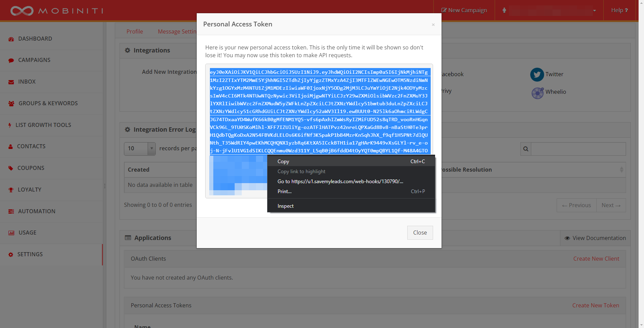644x328 pixels.
Task: Click the Close button in token dialog
Action: 420,233
